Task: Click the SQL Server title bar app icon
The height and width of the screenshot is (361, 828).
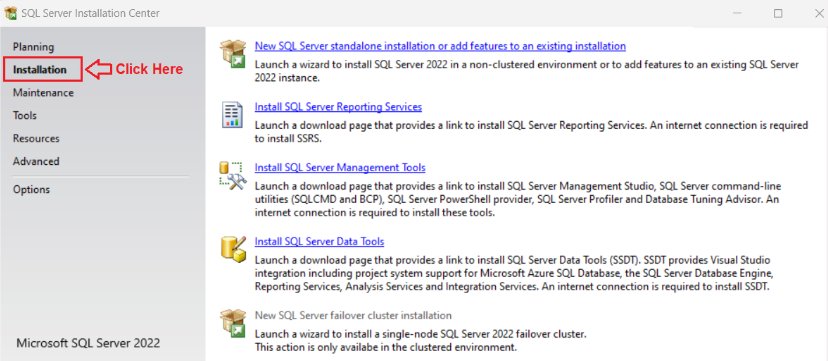Action: (x=10, y=13)
